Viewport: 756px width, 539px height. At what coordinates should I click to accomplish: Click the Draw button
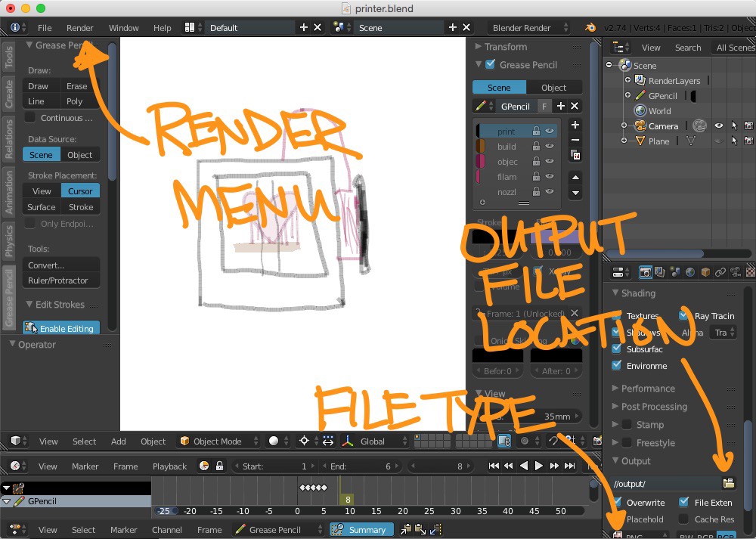[x=42, y=86]
